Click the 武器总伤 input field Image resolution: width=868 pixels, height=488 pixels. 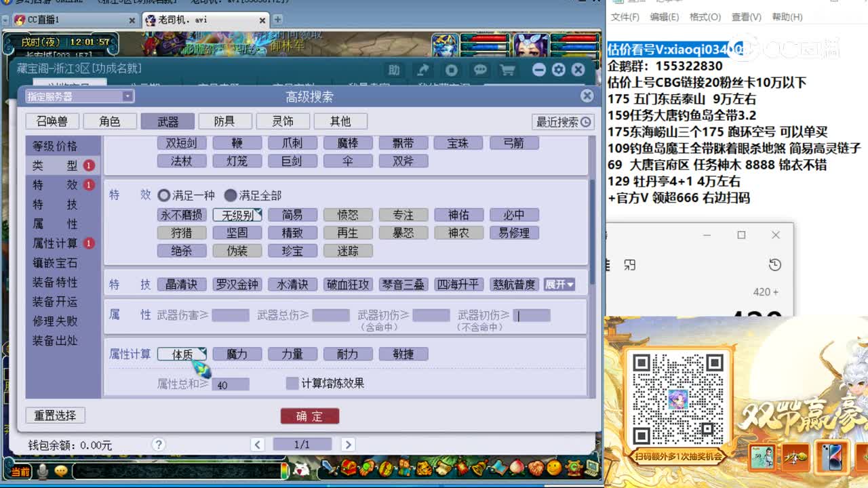click(331, 315)
